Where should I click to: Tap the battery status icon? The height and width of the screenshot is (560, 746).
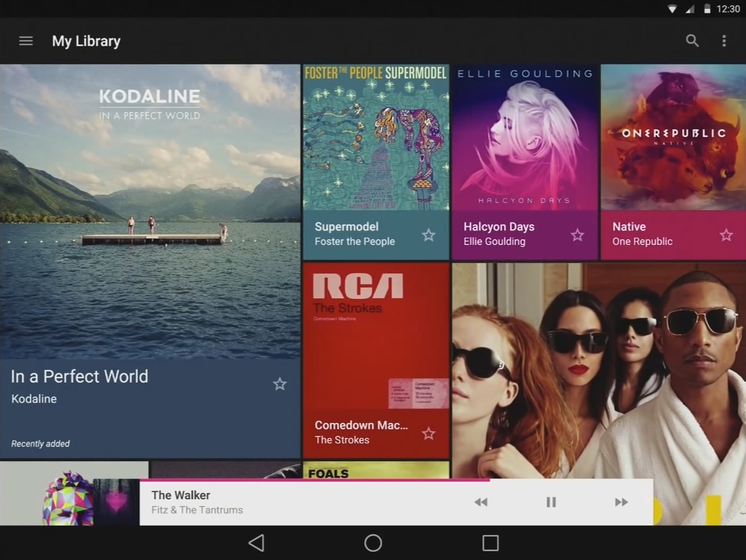707,9
